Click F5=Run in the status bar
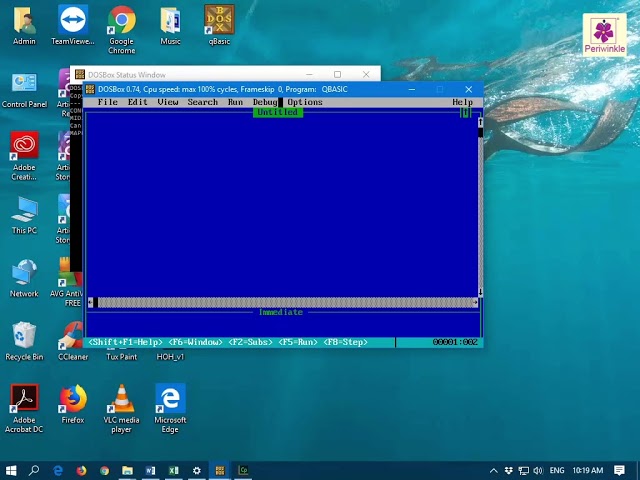640x480 pixels. coord(298,342)
